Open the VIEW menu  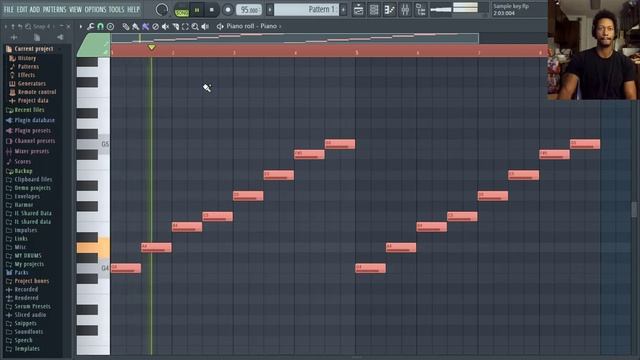click(75, 9)
